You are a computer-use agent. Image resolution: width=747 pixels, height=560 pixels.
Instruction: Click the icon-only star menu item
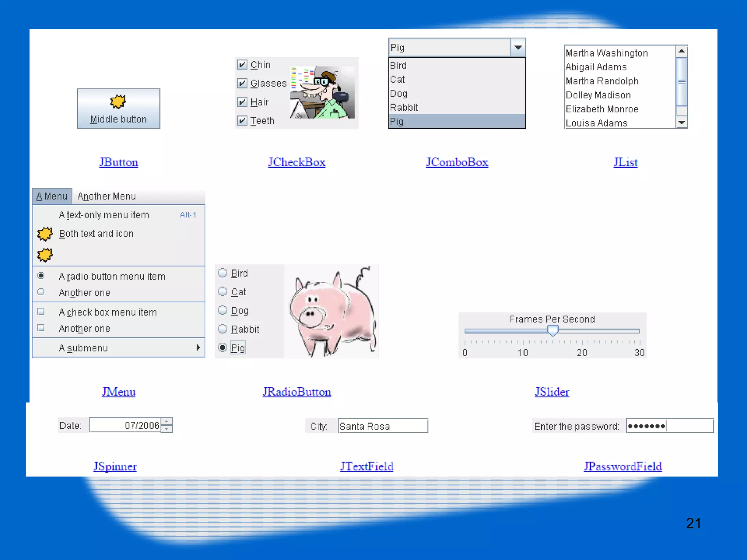[45, 255]
